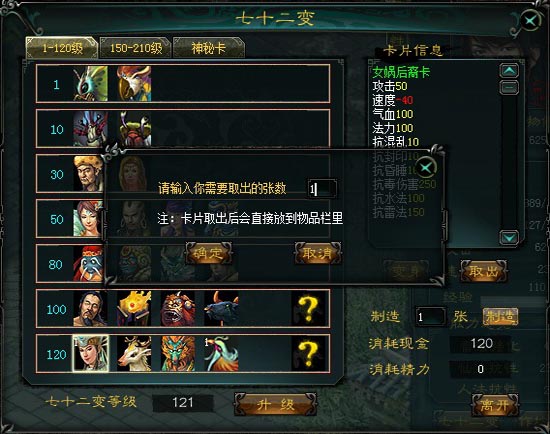Click the card info scroll-down arrow
Image resolution: width=550 pixels, height=434 pixels.
click(x=509, y=238)
